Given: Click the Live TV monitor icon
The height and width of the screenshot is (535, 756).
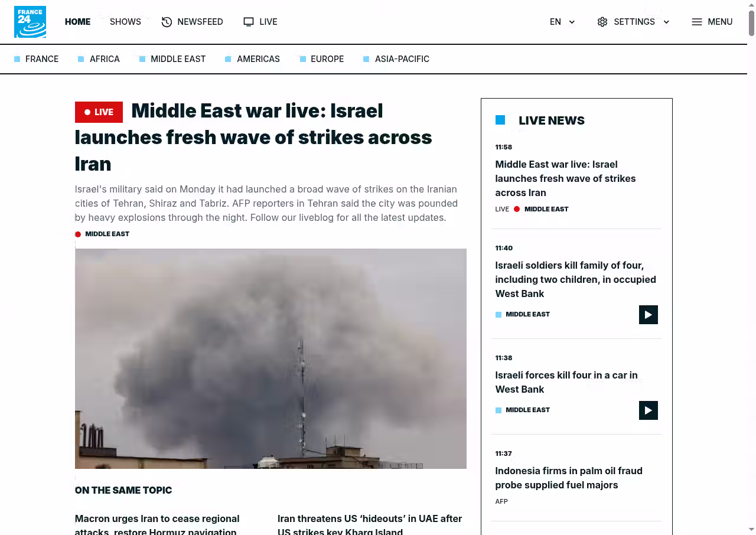Looking at the screenshot, I should point(249,22).
